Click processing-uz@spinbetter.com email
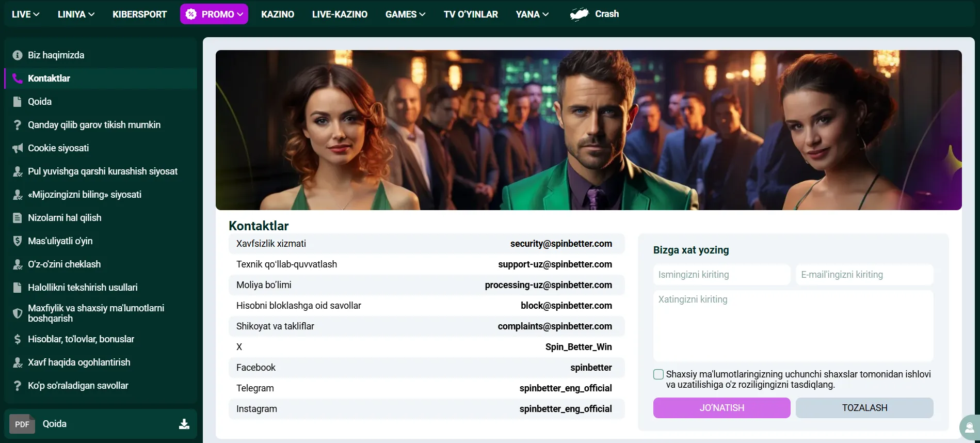Image resolution: width=980 pixels, height=443 pixels. (548, 285)
